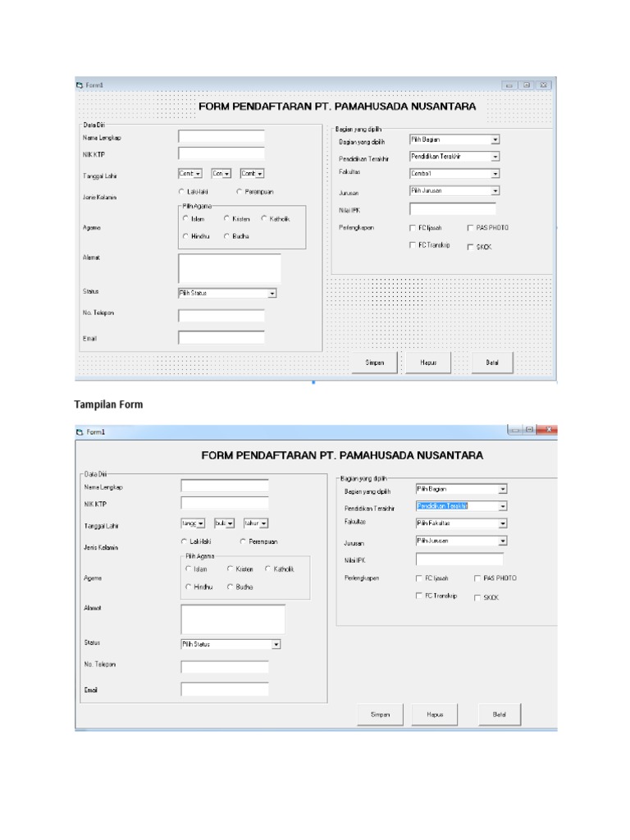Minimize the running Form1 window

[x=515, y=430]
